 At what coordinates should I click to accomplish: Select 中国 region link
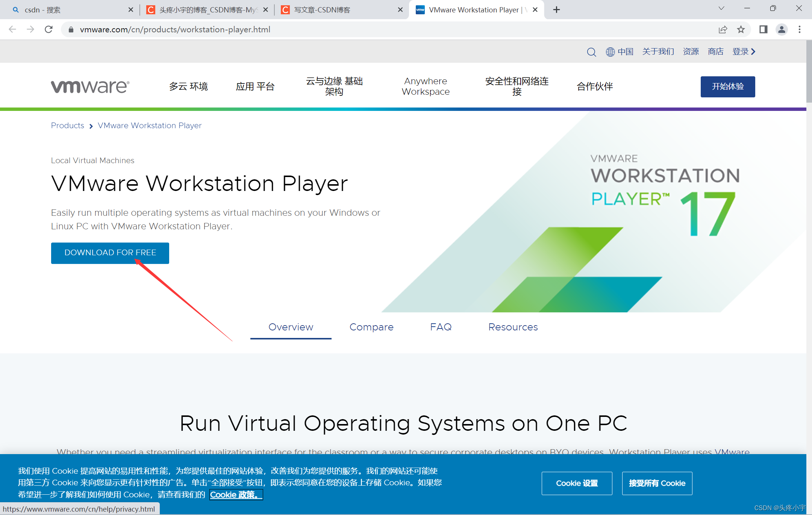pos(626,51)
